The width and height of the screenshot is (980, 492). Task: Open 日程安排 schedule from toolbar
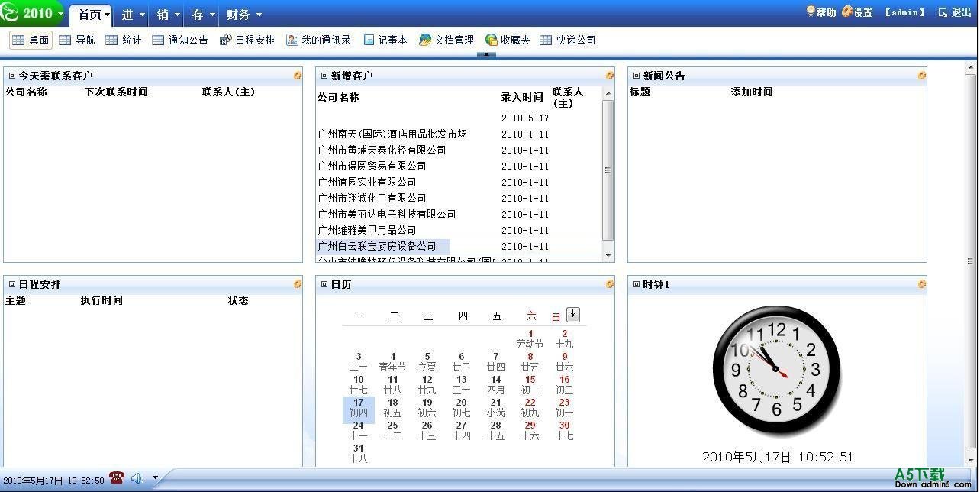[x=247, y=40]
